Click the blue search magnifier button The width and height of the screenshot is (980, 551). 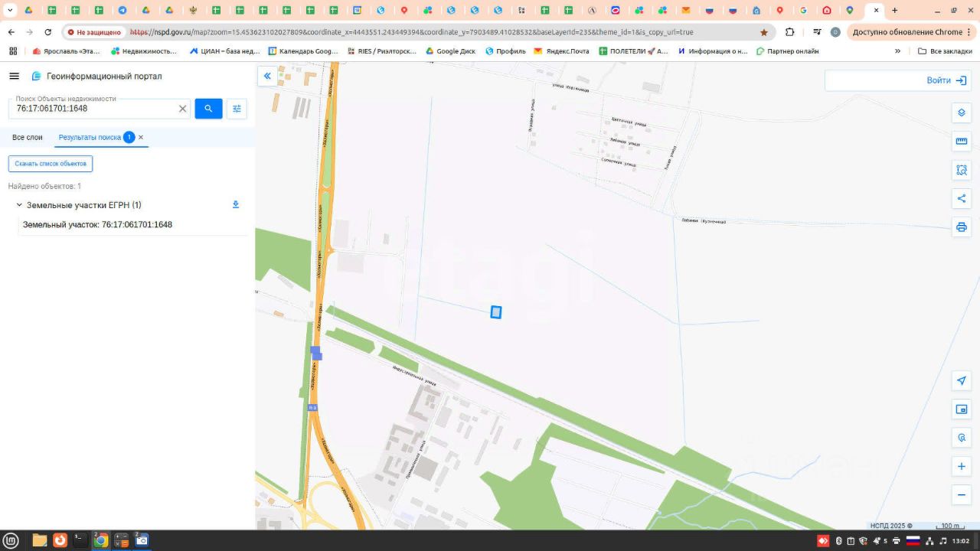tap(208, 109)
